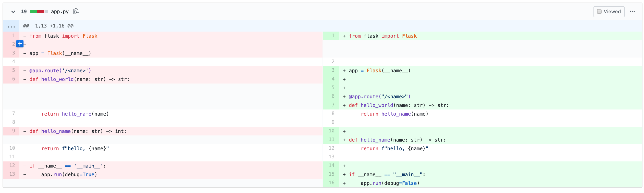Click the blue add comment plus icon
644x193 pixels.
[20, 44]
